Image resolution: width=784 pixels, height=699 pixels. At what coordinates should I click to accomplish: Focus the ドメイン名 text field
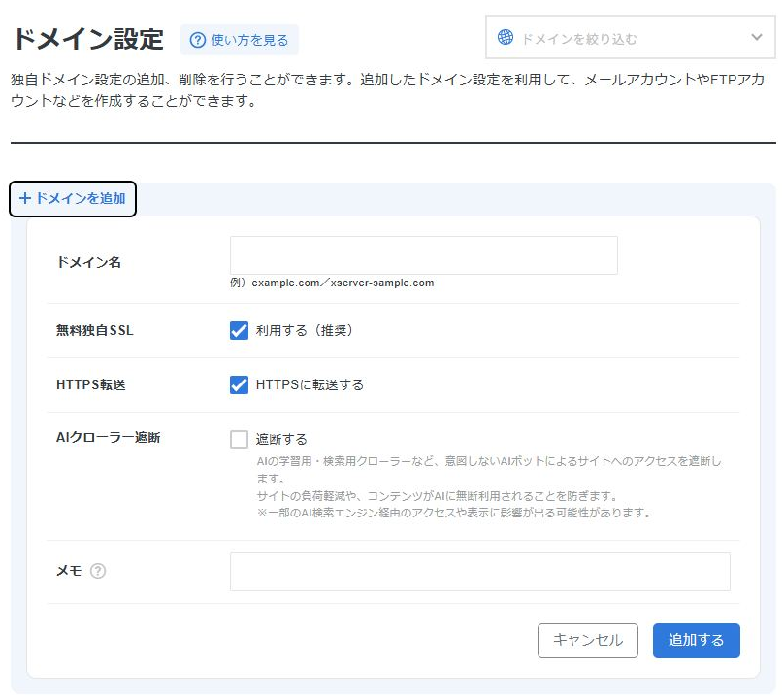[x=423, y=255]
